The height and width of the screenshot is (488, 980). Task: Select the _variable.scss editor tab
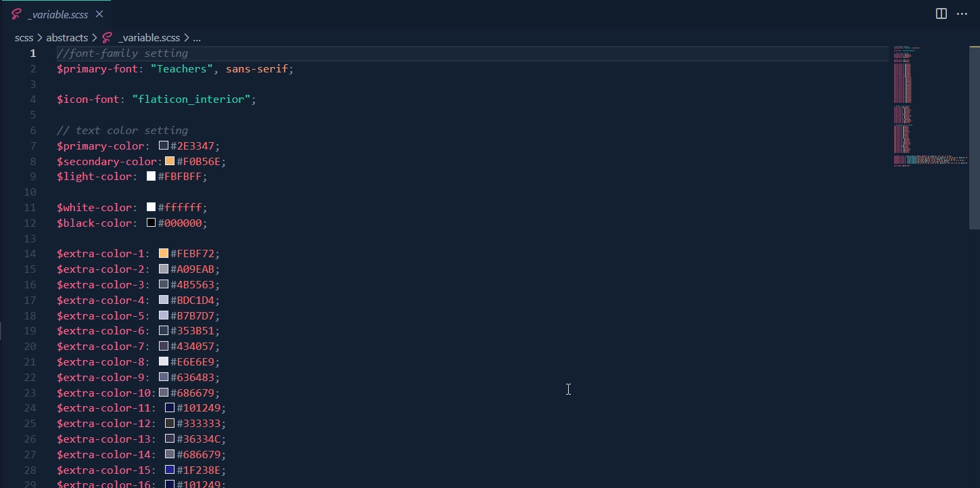pos(57,14)
